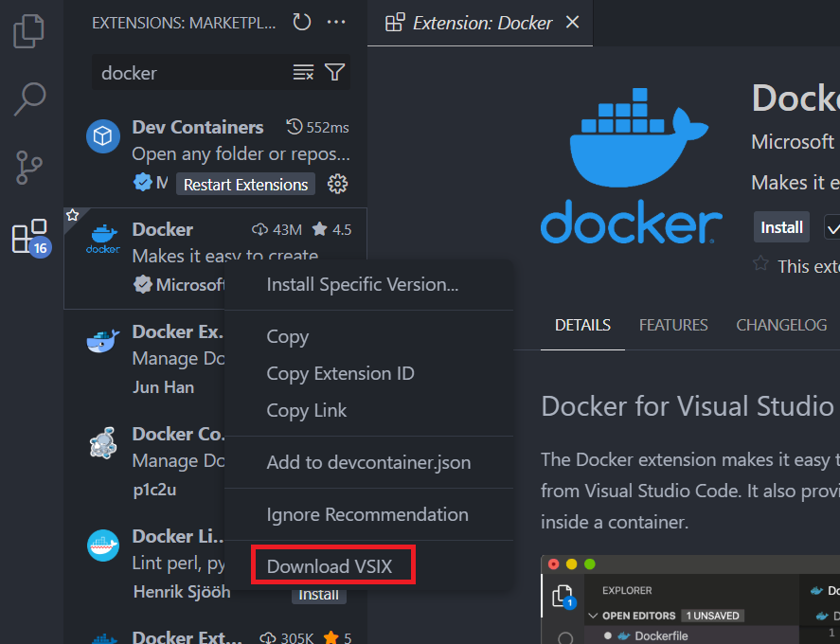The image size is (840, 644).
Task: Click the Docker Microsoft verified publisher badge
Action: point(142,284)
